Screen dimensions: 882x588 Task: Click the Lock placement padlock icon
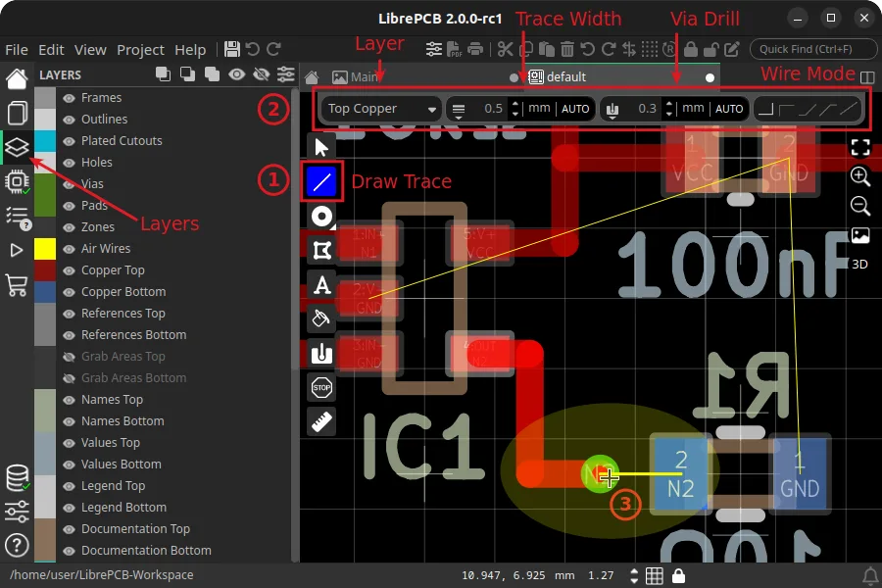(691, 50)
